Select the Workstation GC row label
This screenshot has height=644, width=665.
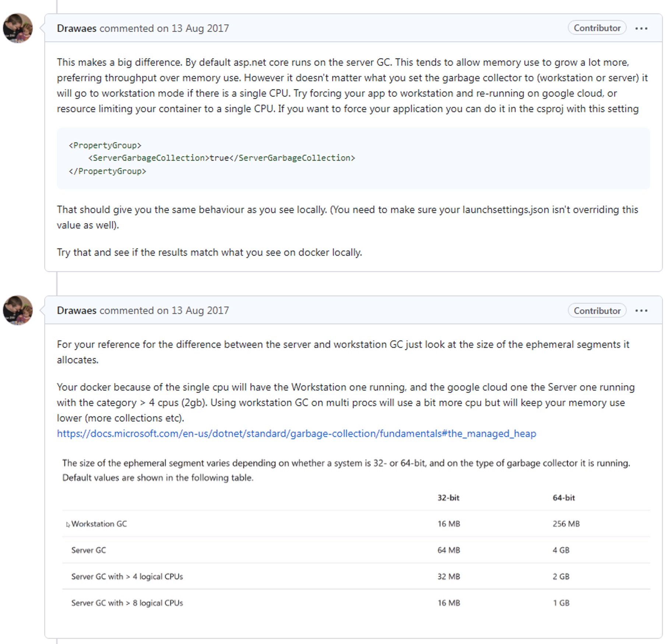(99, 524)
